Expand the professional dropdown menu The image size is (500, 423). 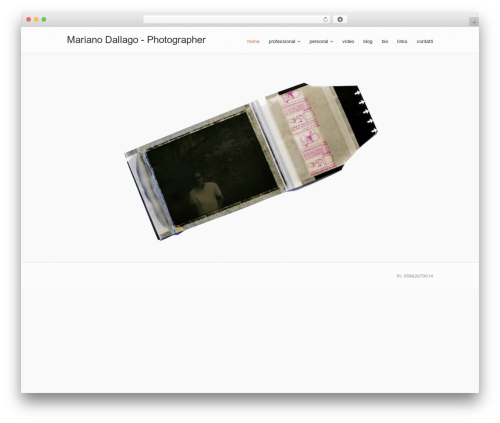[x=284, y=41]
